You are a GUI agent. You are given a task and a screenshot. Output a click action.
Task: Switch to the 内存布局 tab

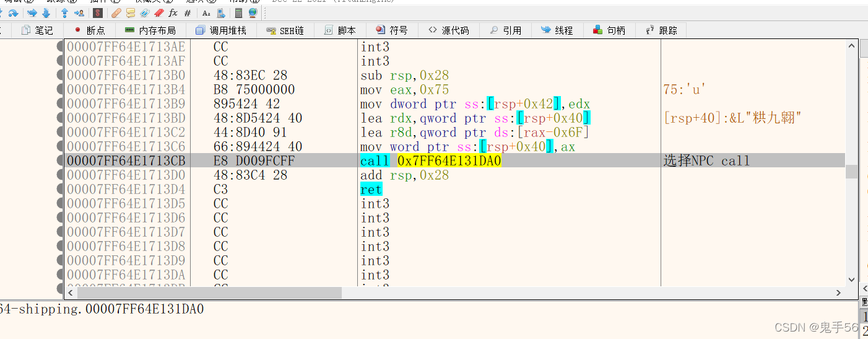pyautogui.click(x=149, y=30)
